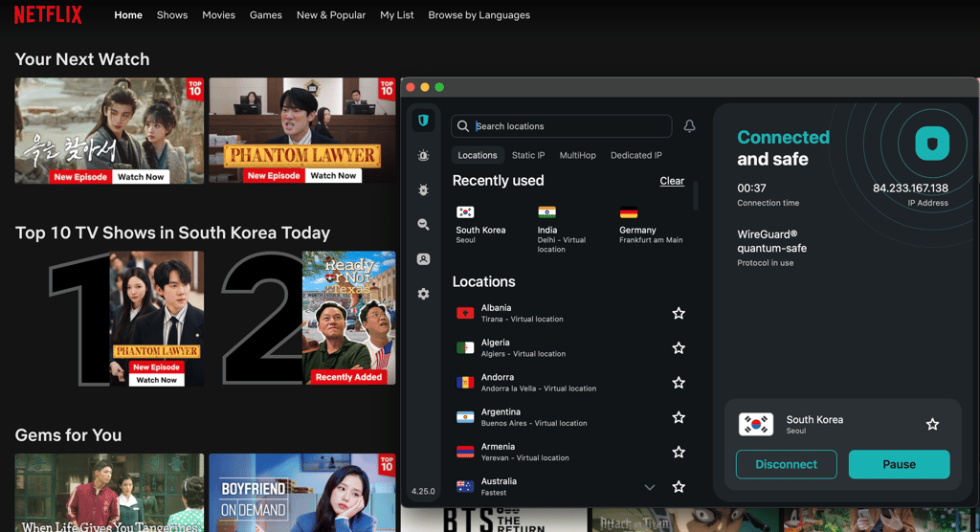This screenshot has width=980, height=532.
Task: Favorite Australia with its star
Action: click(679, 486)
